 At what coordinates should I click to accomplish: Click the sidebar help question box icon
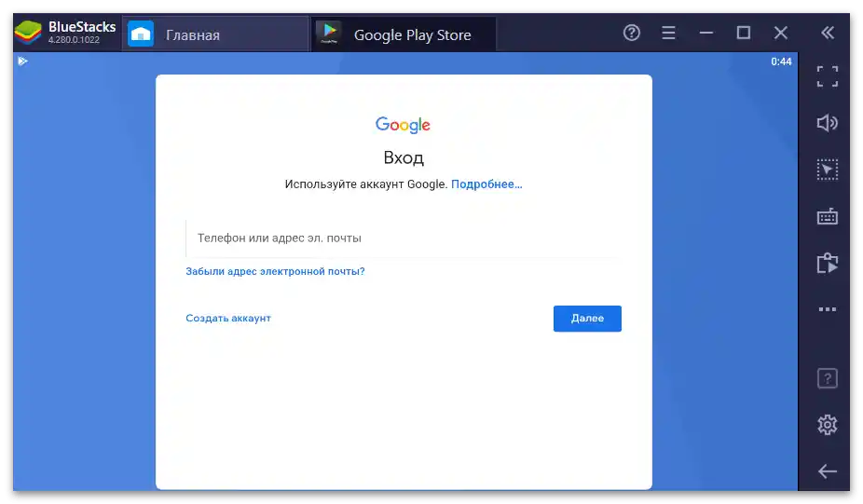828,378
